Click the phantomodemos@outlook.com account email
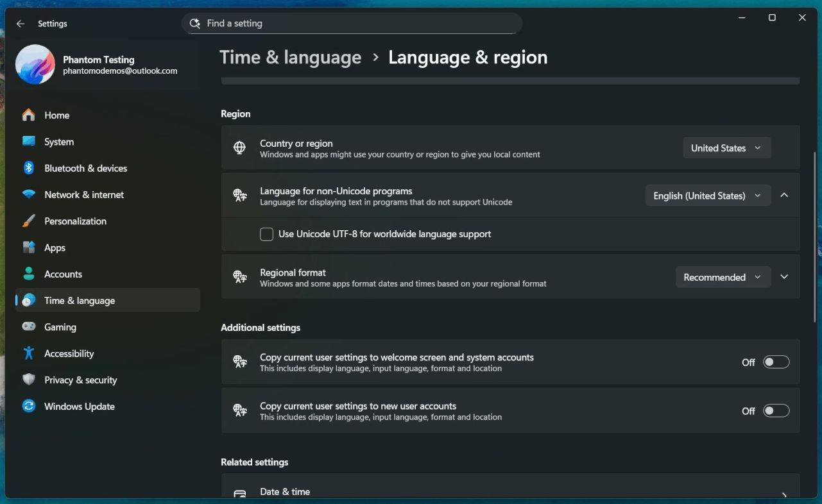The height and width of the screenshot is (504, 822). point(120,71)
